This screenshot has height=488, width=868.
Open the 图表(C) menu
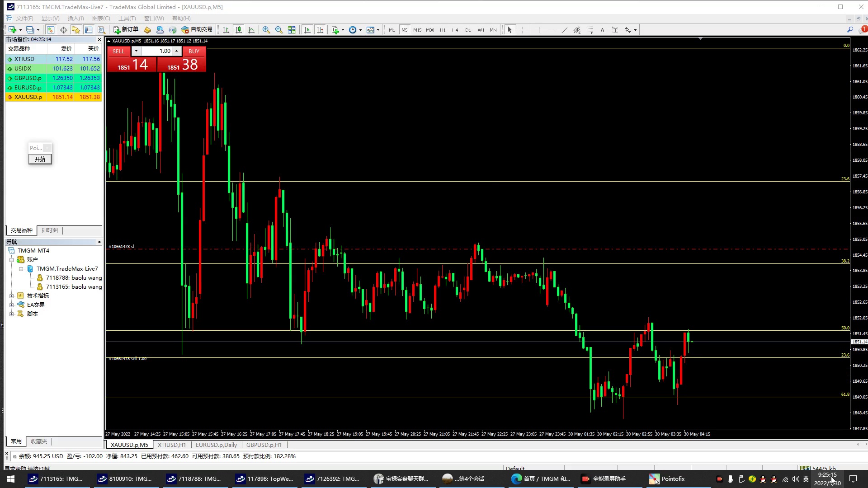pos(101,18)
